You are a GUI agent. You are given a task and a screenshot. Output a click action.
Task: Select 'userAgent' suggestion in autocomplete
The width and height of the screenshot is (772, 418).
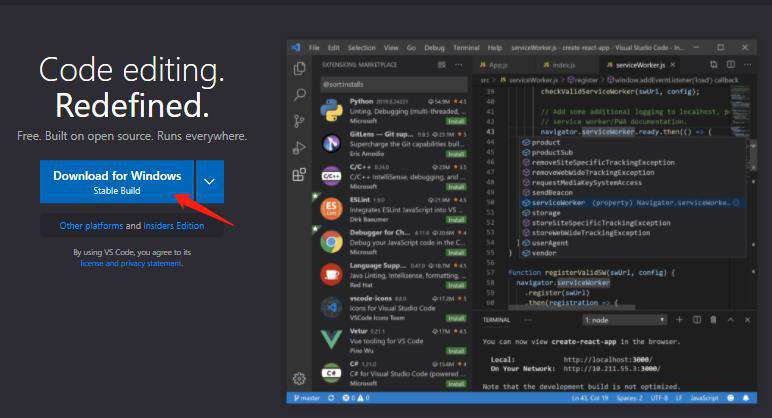coord(633,243)
